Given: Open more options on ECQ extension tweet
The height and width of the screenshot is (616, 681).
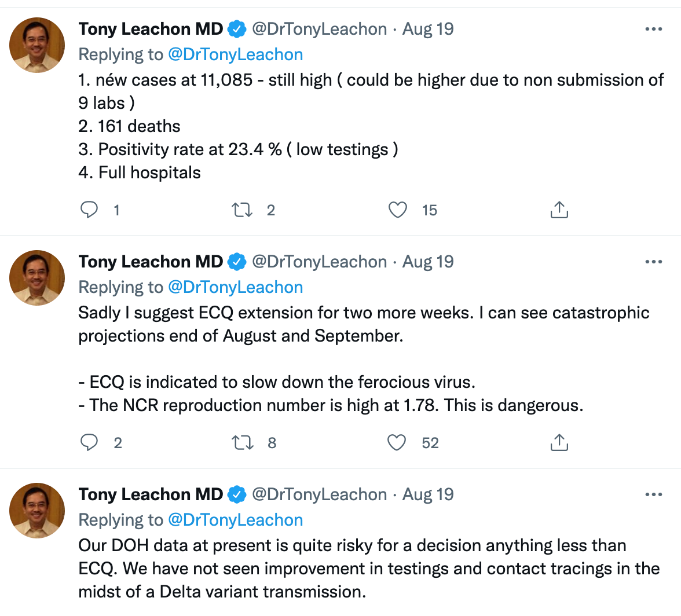Looking at the screenshot, I should [x=654, y=262].
